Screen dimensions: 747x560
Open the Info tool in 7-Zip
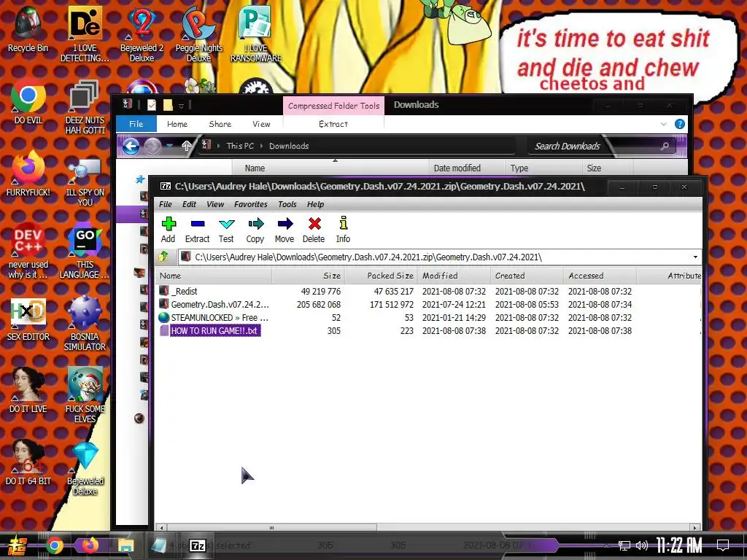coord(343,230)
